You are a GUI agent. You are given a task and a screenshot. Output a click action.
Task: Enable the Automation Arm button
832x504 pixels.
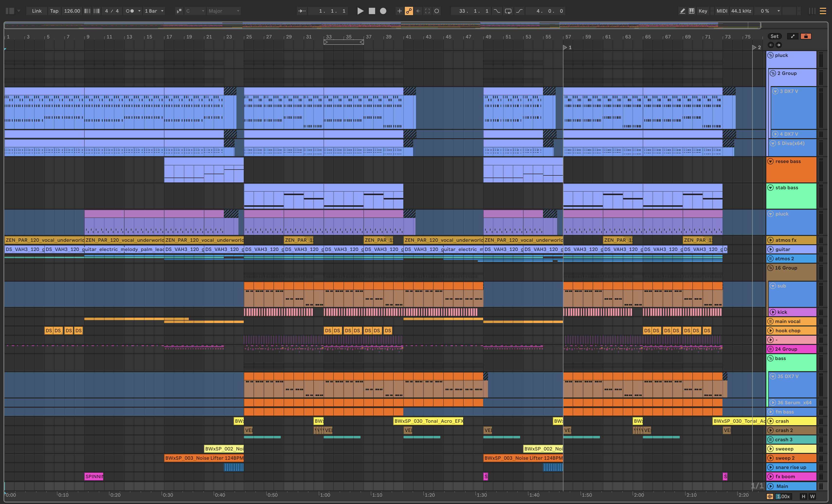[409, 11]
